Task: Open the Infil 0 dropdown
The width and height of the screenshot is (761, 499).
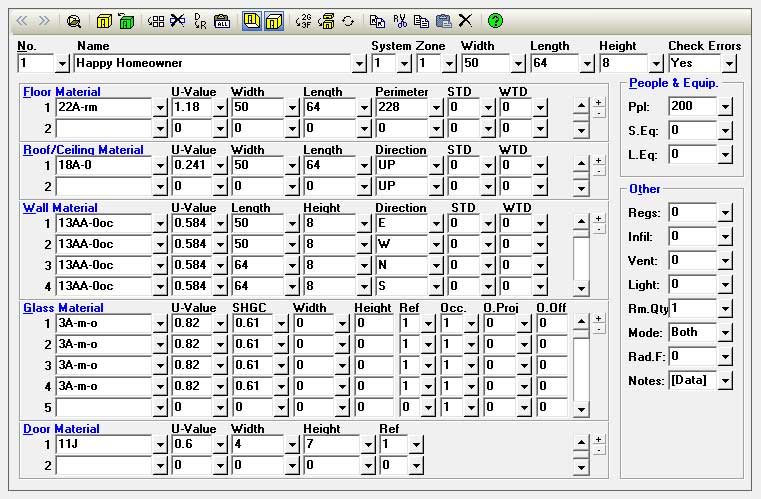Action: tap(725, 236)
